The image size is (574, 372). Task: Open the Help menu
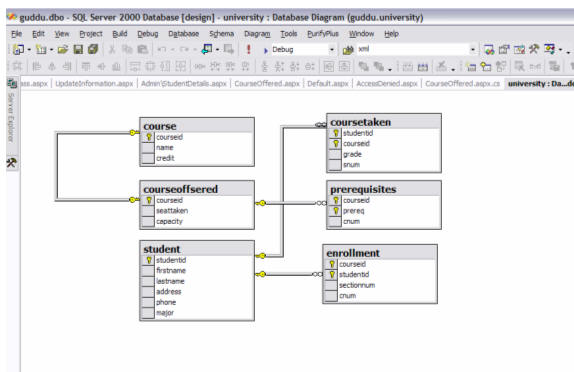point(391,34)
